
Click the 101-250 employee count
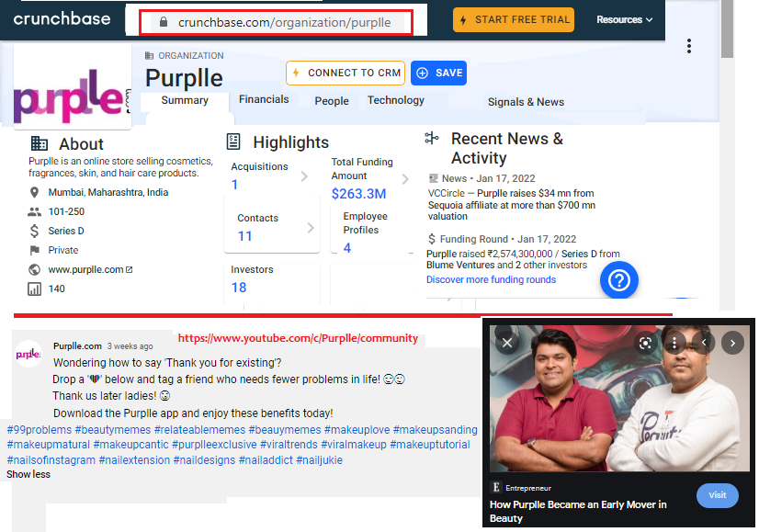pos(66,211)
